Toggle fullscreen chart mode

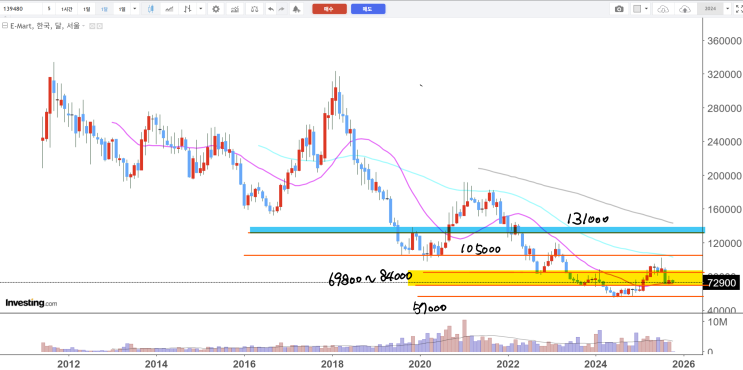[738, 9]
